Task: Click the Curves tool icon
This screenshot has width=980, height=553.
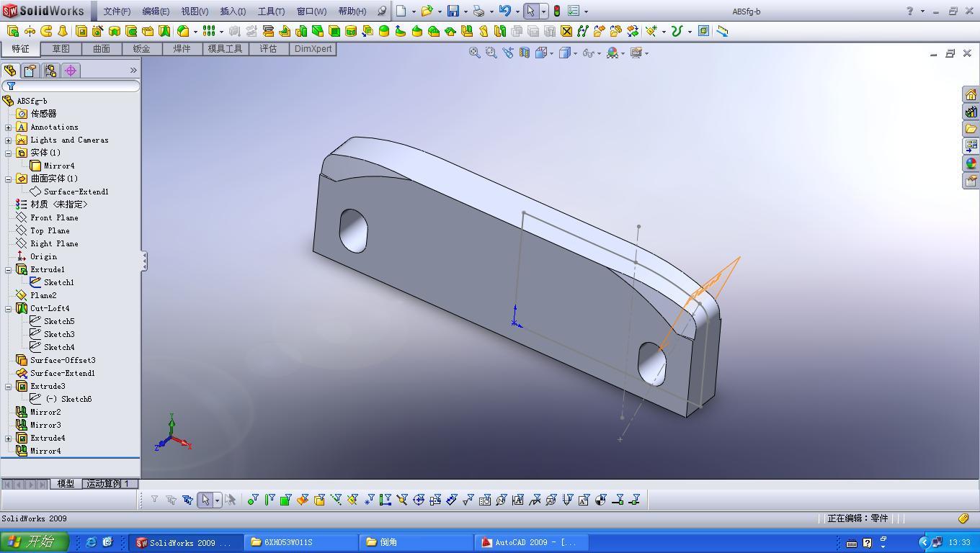Action: 676,31
